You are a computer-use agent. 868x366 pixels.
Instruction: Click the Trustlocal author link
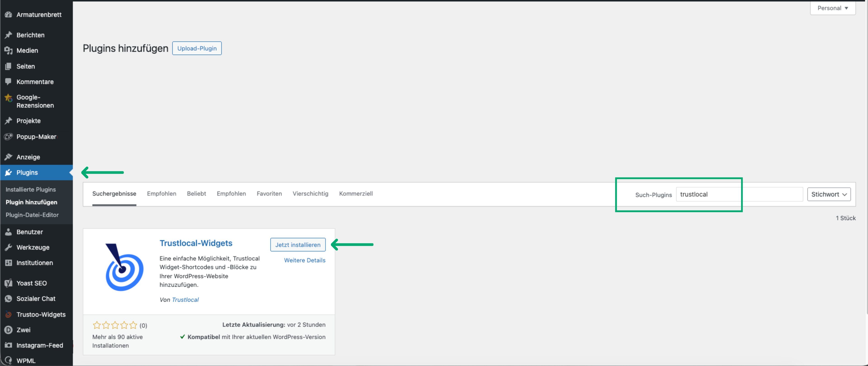185,300
